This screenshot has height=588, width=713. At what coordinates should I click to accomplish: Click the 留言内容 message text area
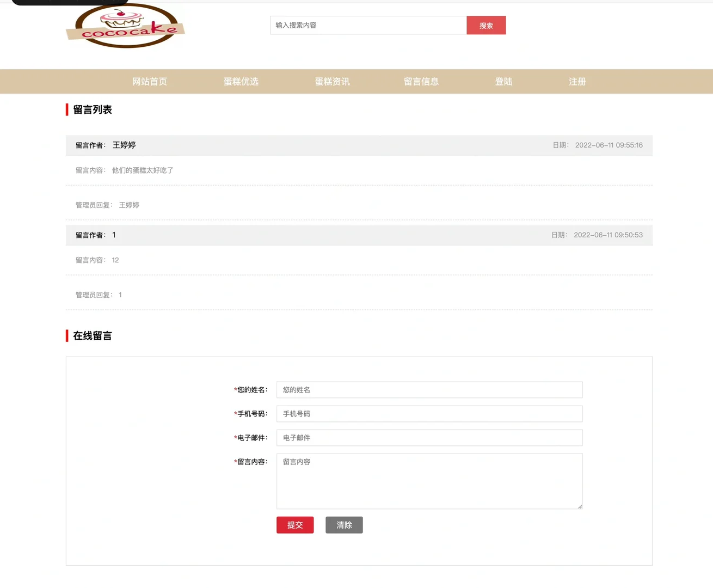point(429,481)
